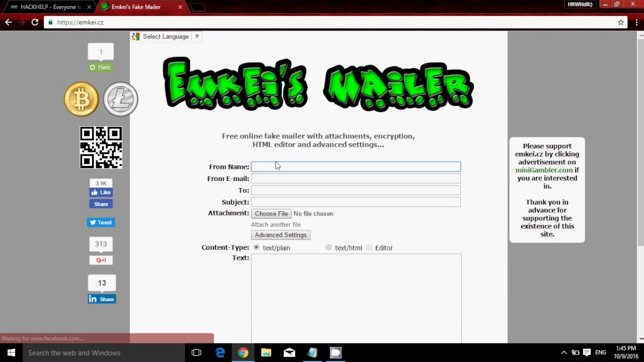Click the secure padlock icon
The width and height of the screenshot is (644, 362).
[50, 22]
